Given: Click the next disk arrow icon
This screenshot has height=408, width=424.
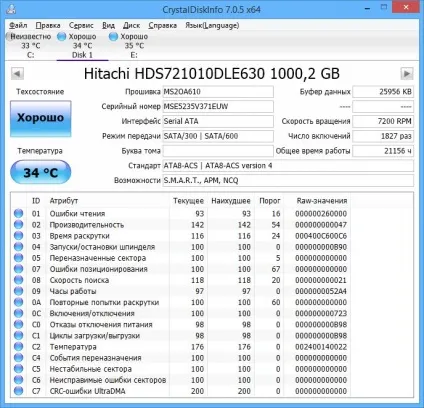Looking at the screenshot, I should pyautogui.click(x=407, y=73).
